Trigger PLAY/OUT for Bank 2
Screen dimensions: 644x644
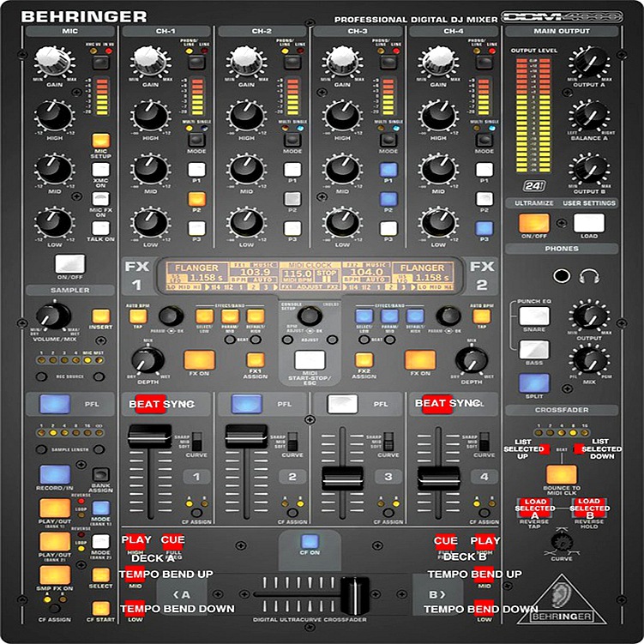coord(55,542)
